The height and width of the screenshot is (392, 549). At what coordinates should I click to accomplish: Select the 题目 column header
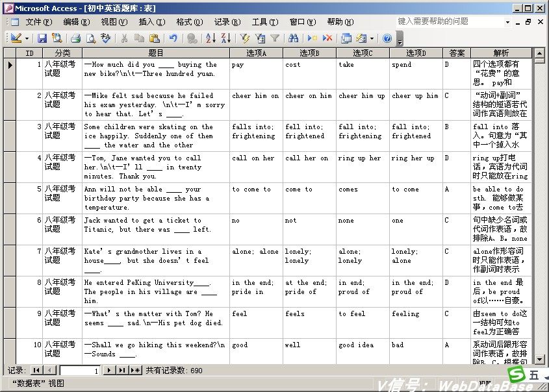[x=156, y=53]
